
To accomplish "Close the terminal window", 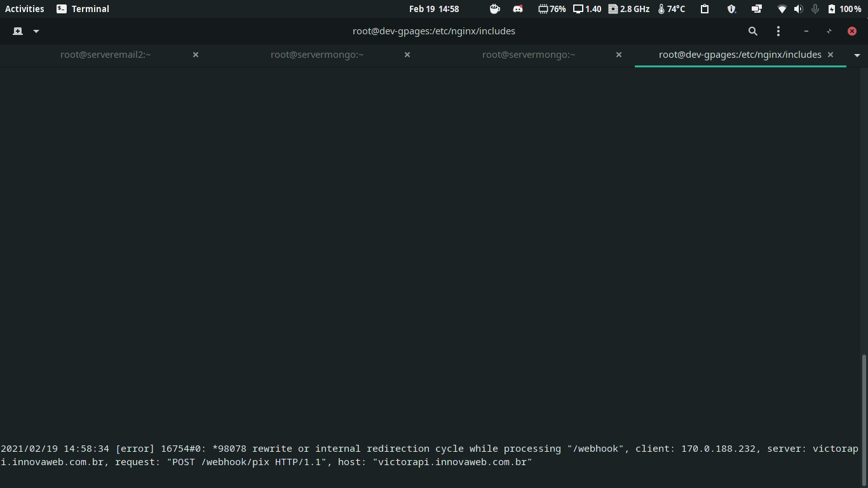I will pos(852,31).
